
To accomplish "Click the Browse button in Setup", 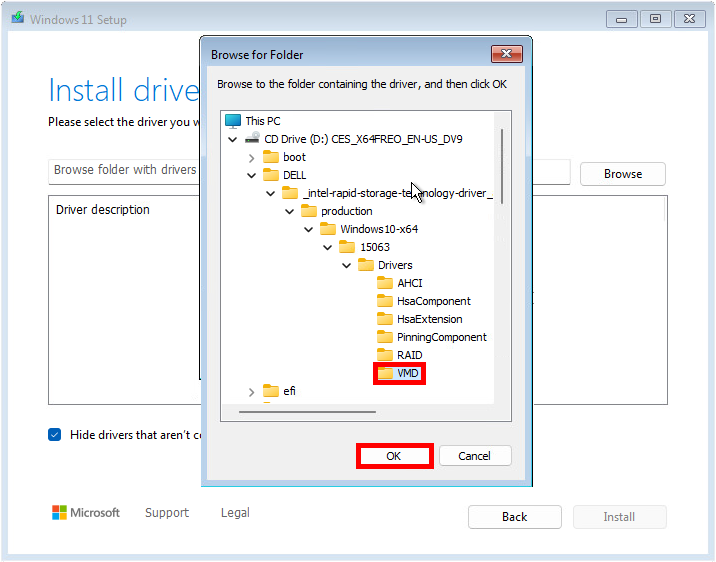I will tap(623, 174).
